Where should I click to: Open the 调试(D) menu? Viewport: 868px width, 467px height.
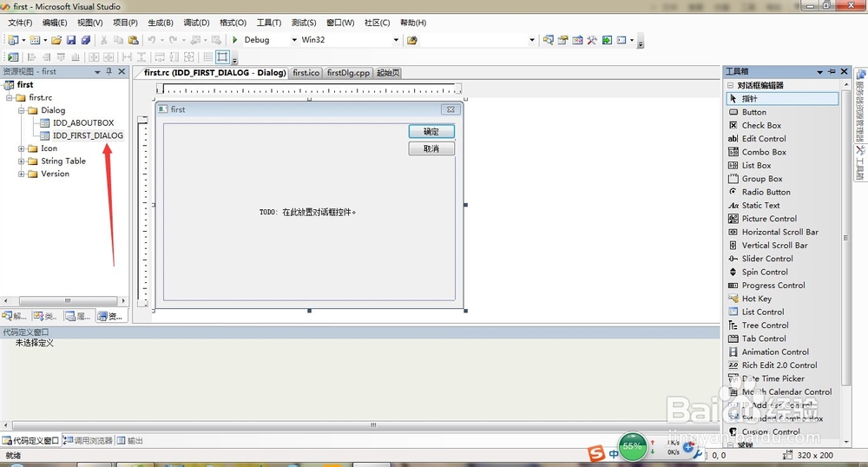point(196,23)
